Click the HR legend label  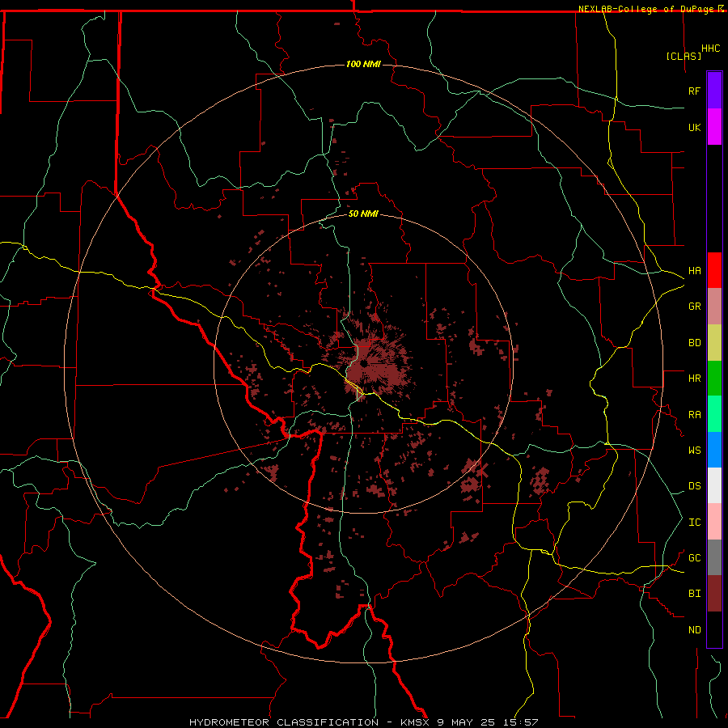(694, 379)
